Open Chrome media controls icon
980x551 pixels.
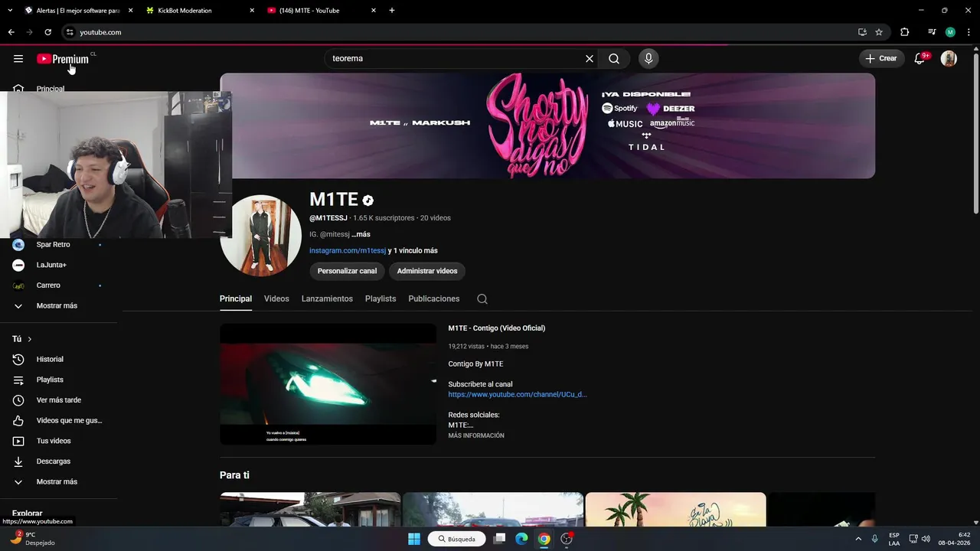tap(932, 32)
